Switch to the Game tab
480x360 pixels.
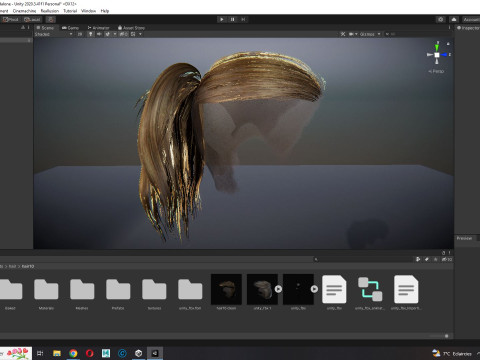[x=70, y=28]
